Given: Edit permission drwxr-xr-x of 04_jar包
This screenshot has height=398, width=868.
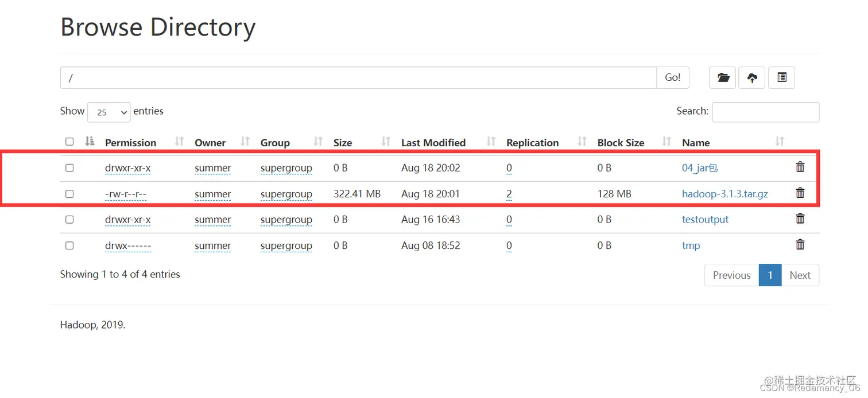Looking at the screenshot, I should (128, 168).
